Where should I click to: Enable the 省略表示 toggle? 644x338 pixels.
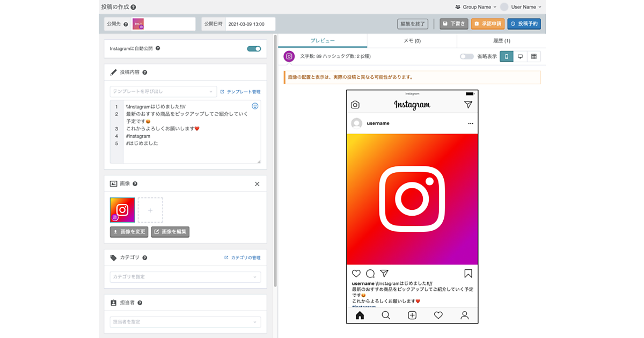click(x=467, y=56)
